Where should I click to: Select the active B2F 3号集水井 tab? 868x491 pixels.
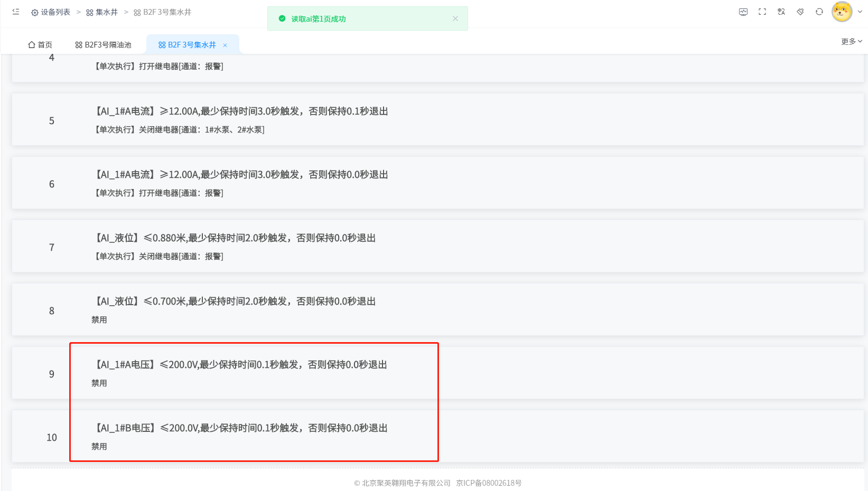point(187,45)
